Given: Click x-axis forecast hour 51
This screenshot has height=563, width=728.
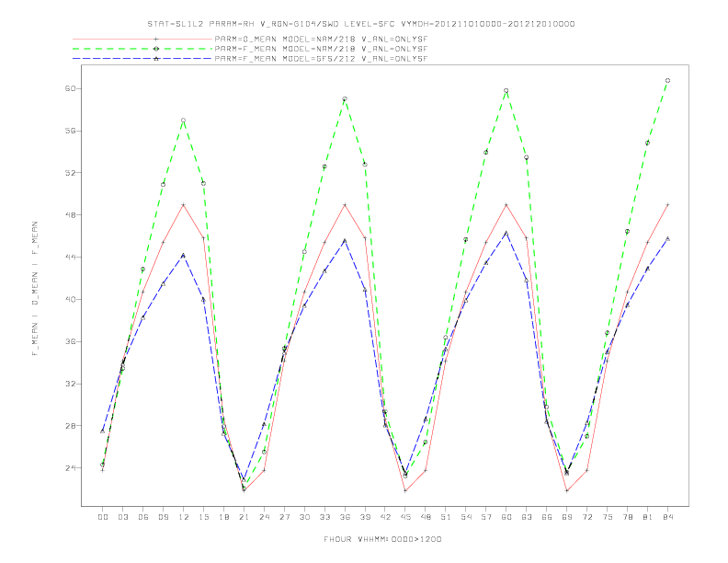Looking at the screenshot, I should [446, 517].
